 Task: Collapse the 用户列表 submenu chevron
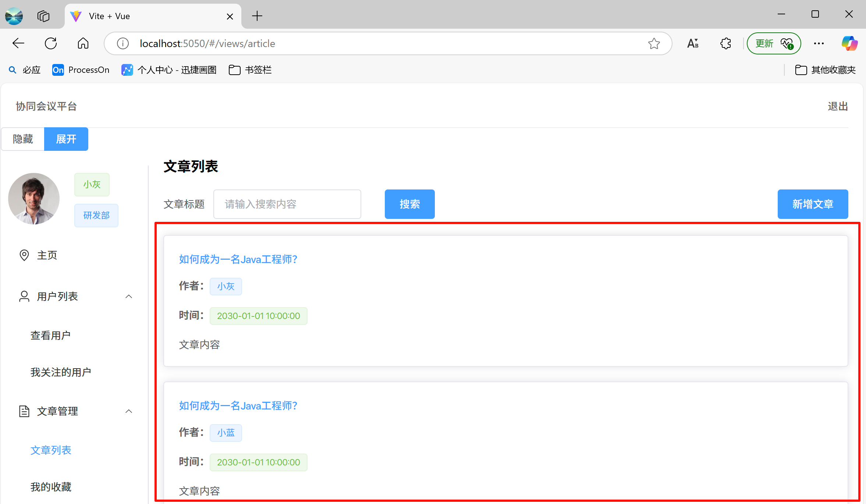pos(129,297)
